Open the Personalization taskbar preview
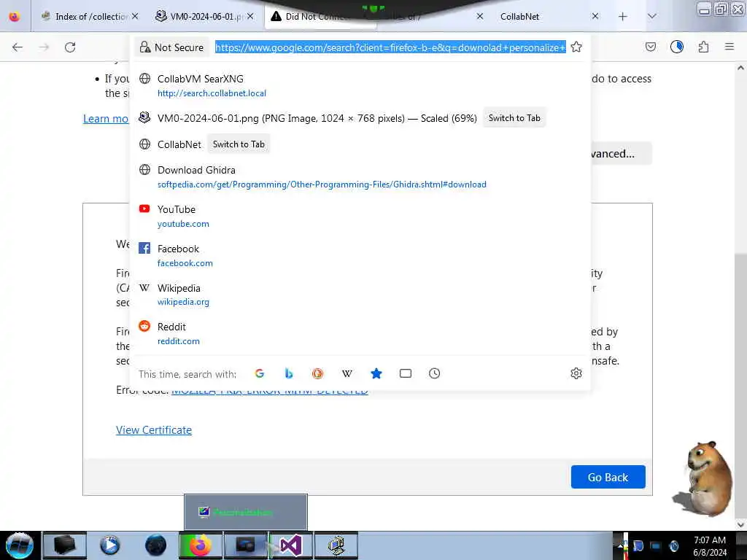 click(246, 513)
